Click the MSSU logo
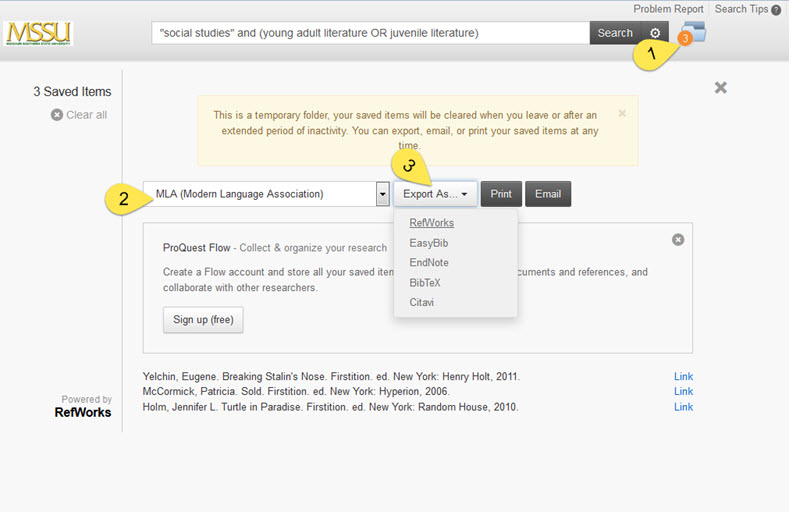The image size is (789, 512). (x=38, y=33)
